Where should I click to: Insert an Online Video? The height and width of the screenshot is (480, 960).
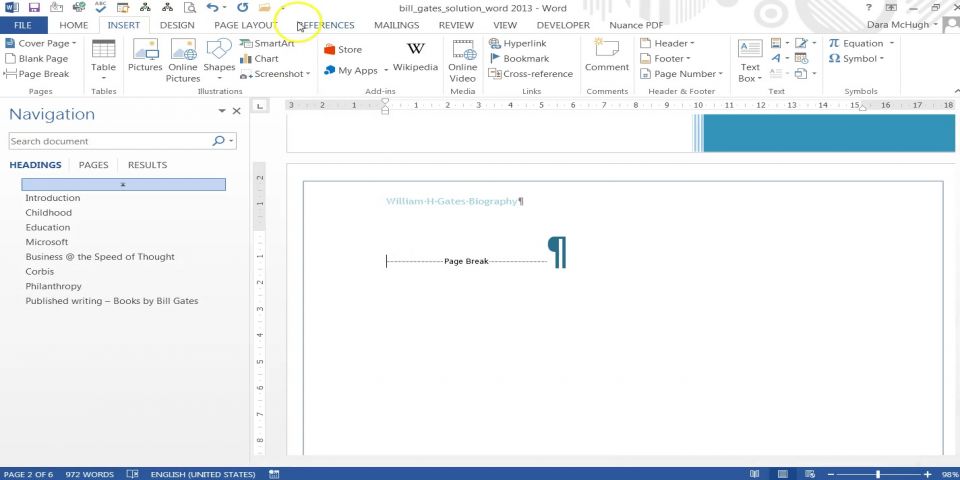click(x=463, y=60)
